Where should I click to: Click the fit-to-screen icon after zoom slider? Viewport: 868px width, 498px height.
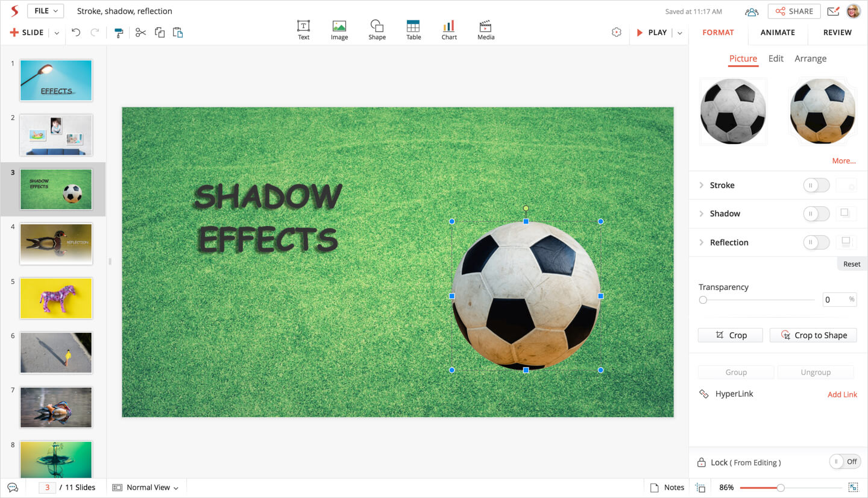click(x=853, y=487)
